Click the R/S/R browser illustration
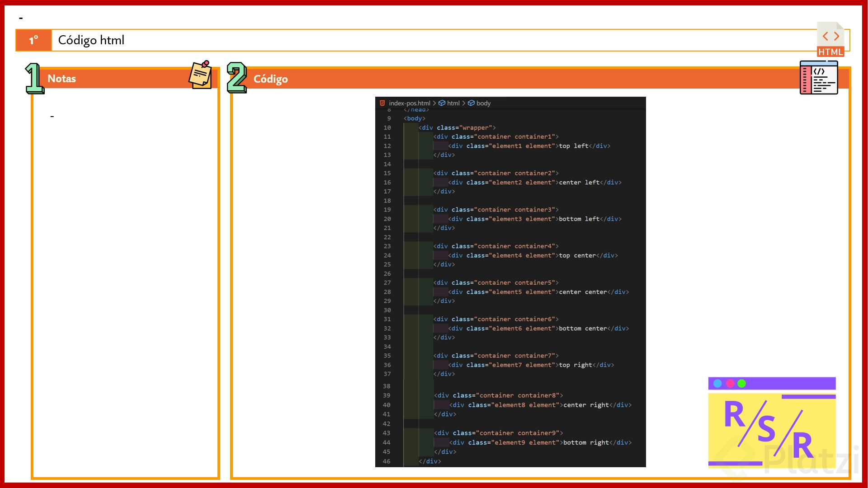 click(772, 422)
